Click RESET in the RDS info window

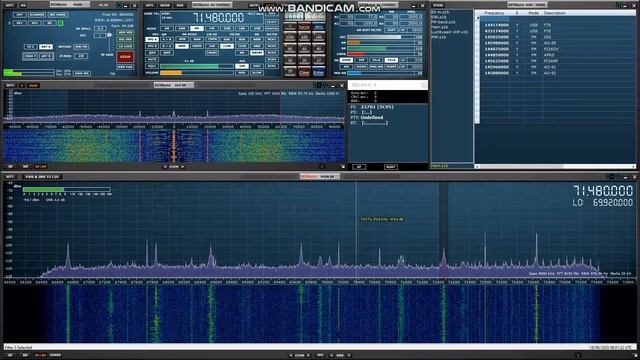(x=391, y=167)
